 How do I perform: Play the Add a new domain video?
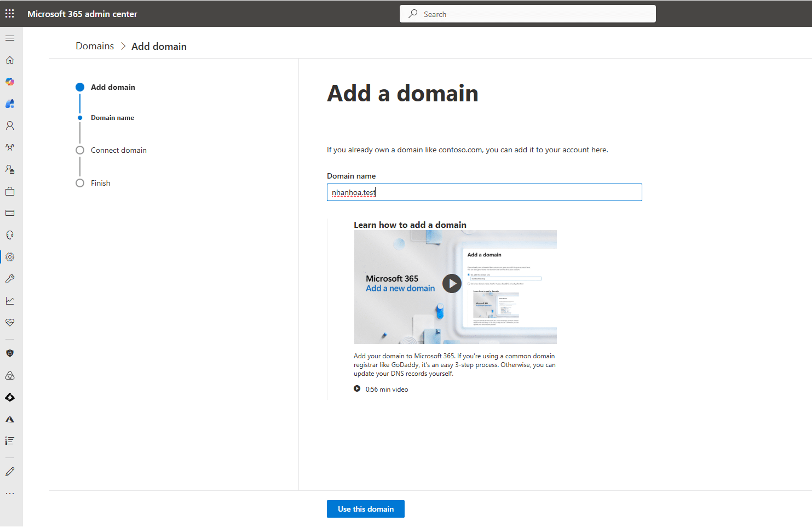coord(452,284)
